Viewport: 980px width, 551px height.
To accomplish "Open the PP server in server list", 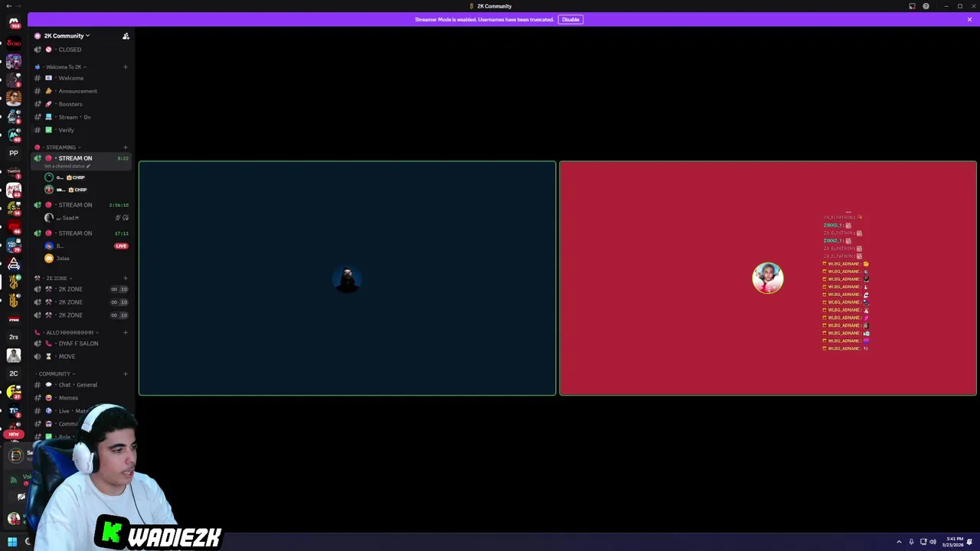I will tap(14, 153).
